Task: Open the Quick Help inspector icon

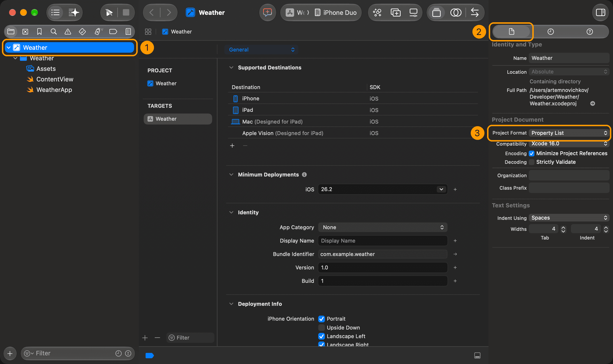Action: pos(590,32)
